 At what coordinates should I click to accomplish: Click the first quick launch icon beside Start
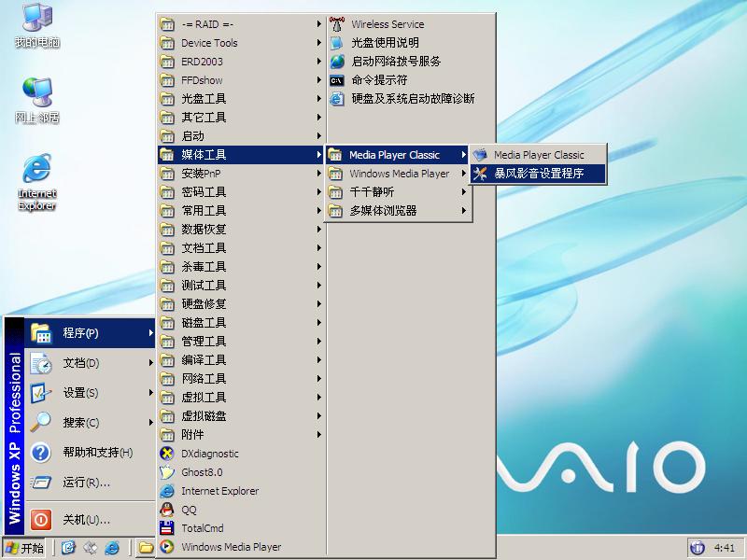click(x=68, y=548)
